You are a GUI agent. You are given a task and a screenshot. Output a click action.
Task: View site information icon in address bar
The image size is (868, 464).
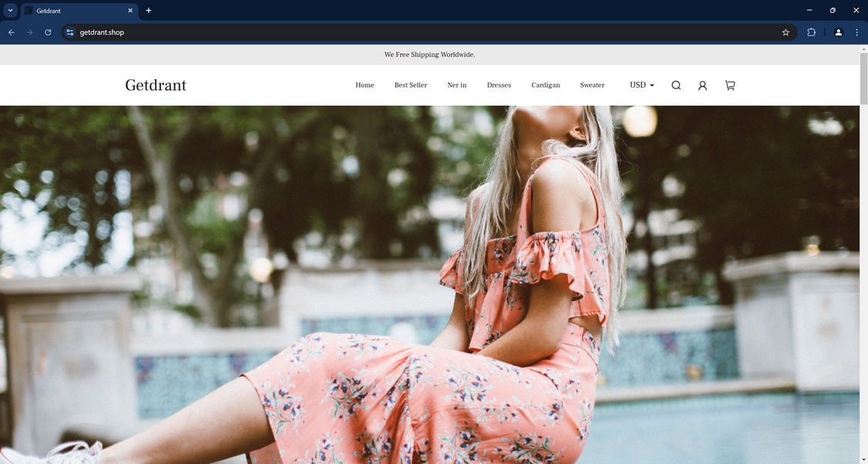[x=69, y=32]
